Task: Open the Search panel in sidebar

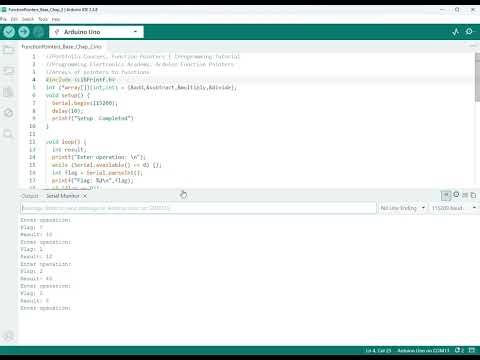Action: point(8,134)
